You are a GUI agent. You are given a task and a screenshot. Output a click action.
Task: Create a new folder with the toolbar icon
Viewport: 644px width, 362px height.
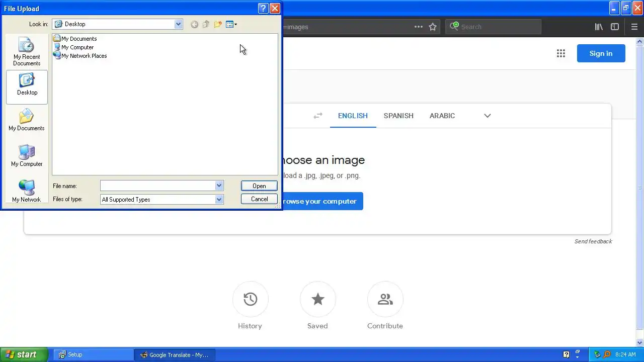pos(218,24)
